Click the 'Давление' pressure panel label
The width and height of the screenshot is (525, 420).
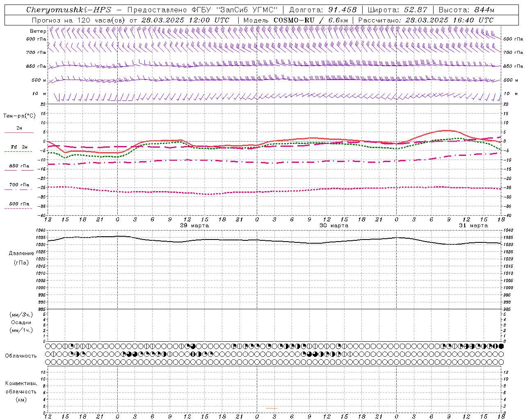point(21,253)
